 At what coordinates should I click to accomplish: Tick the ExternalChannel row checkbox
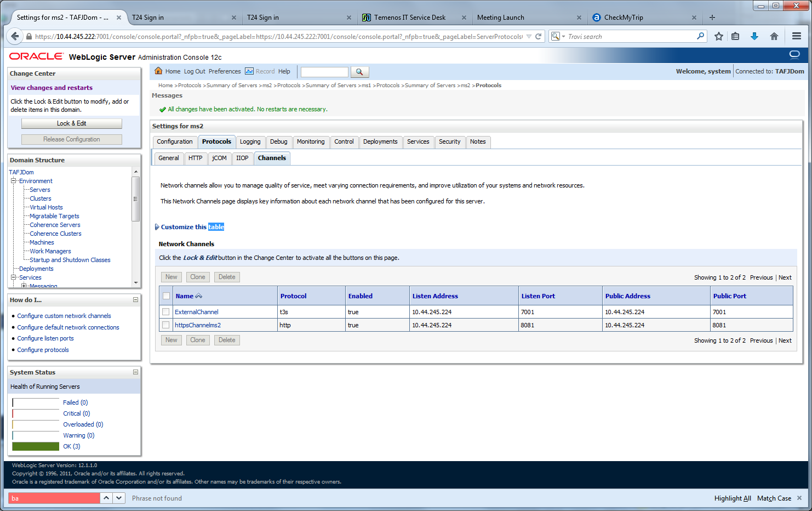click(166, 311)
